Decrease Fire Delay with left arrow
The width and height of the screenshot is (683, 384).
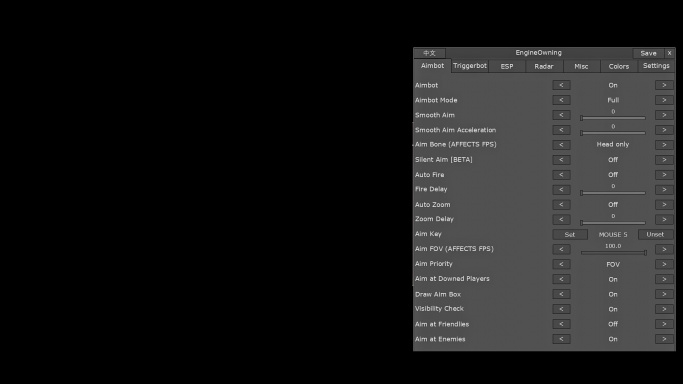coord(561,189)
